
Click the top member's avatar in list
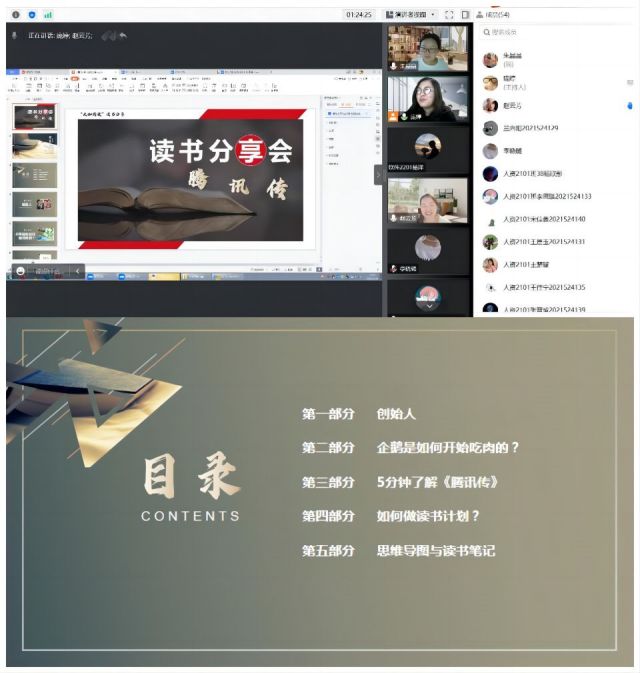(x=490, y=60)
